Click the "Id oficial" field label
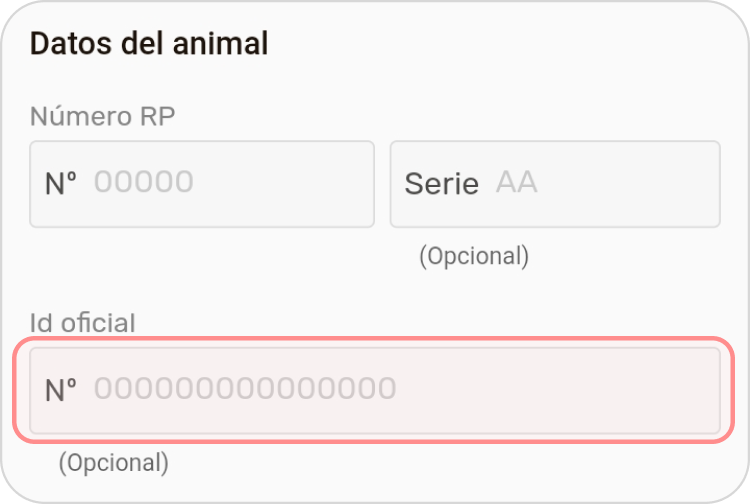The image size is (750, 504). (82, 323)
